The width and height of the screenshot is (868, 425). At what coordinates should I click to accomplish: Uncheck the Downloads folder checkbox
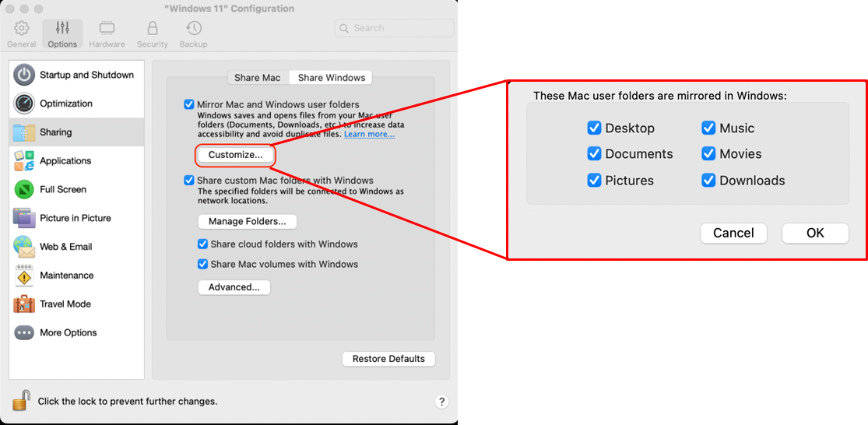click(708, 181)
